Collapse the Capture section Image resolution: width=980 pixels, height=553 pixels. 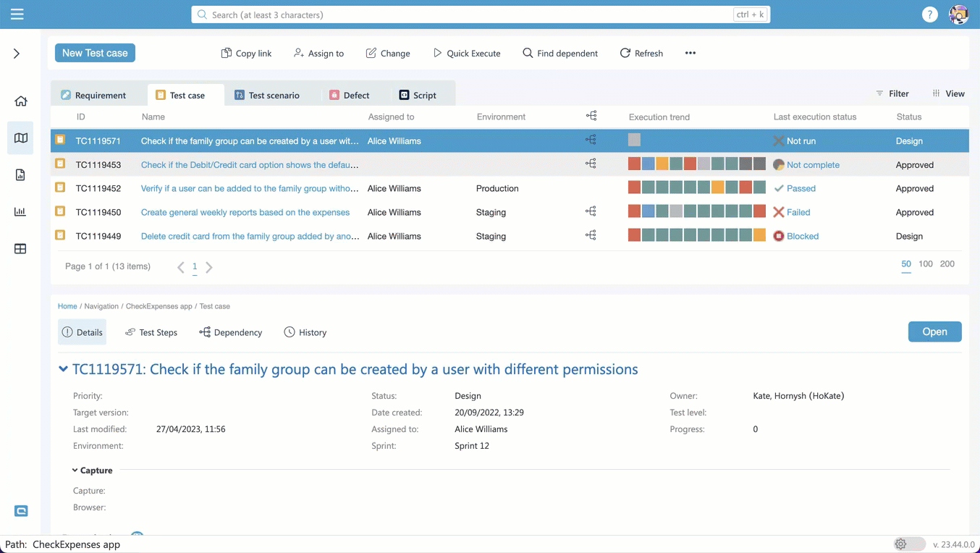pos(75,470)
